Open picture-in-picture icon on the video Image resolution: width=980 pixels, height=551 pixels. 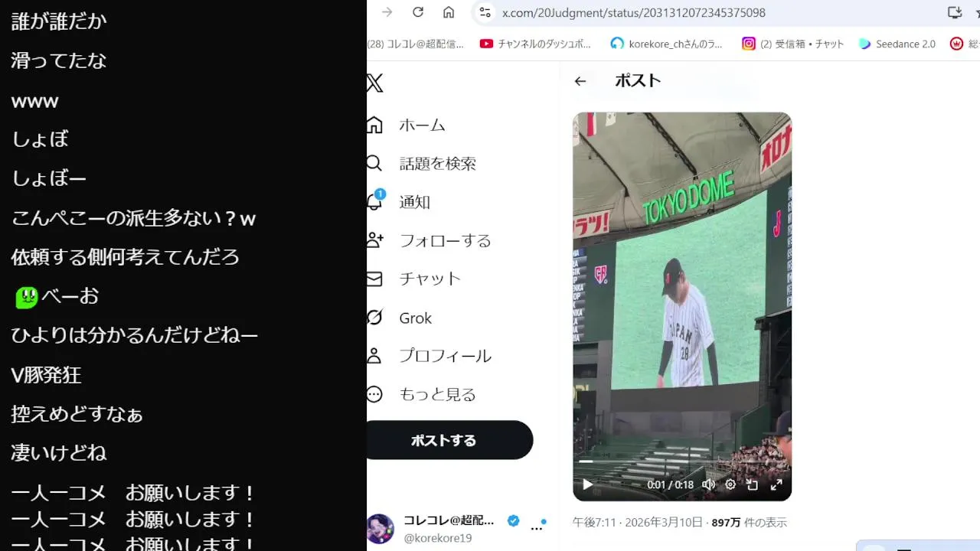[753, 484]
